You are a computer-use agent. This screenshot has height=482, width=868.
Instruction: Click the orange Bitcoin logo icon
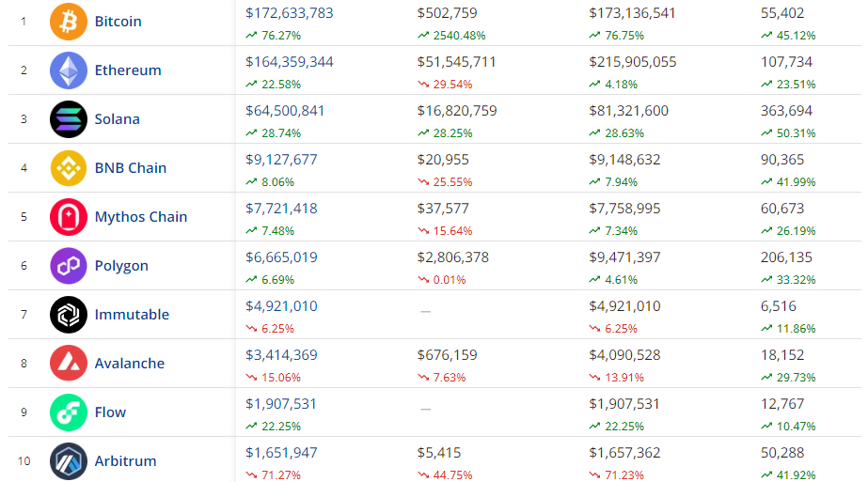[x=69, y=22]
